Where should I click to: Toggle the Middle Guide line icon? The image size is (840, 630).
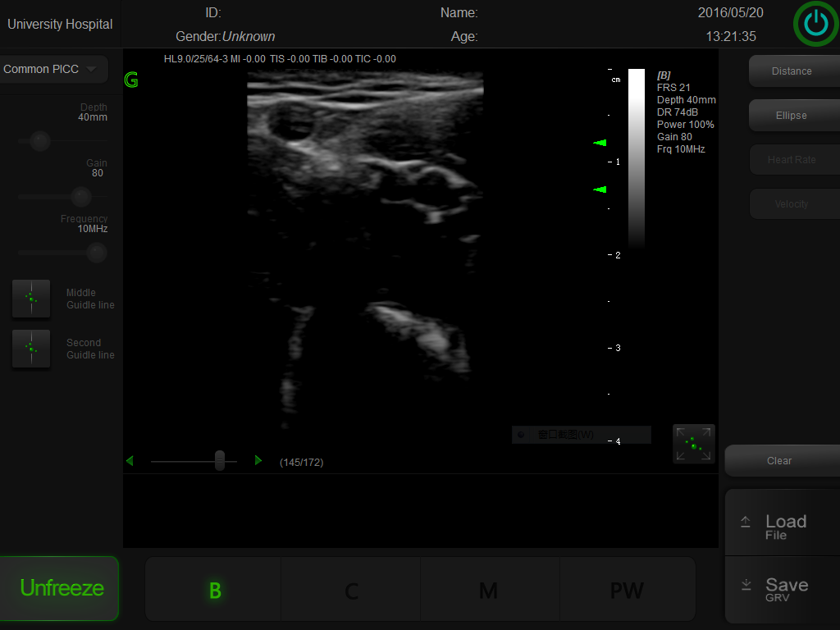click(x=31, y=299)
